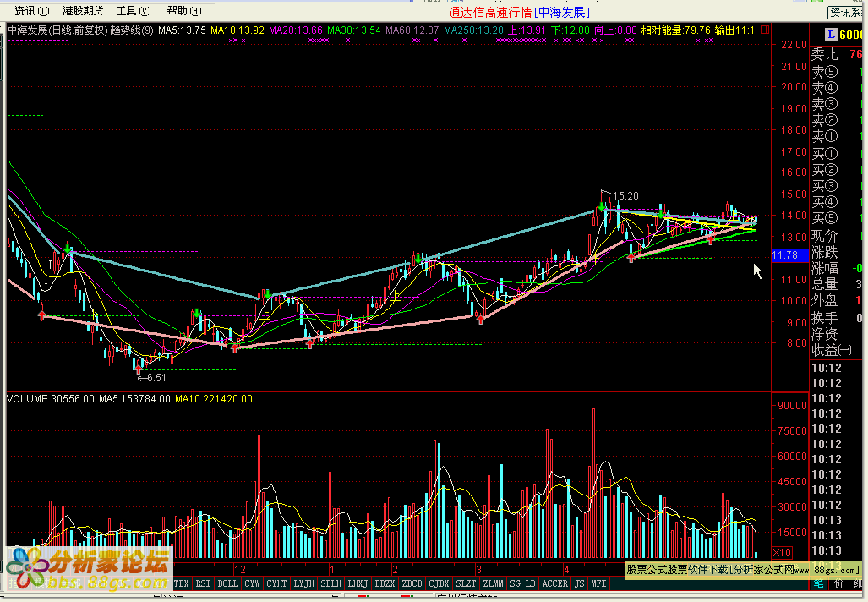Switch to the 价 tab in quote panel

click(x=839, y=583)
